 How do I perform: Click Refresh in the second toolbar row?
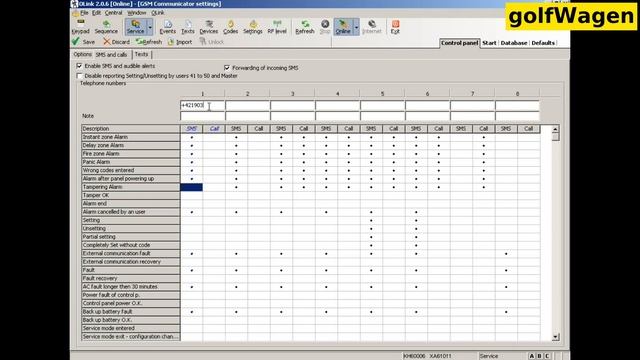(149, 42)
